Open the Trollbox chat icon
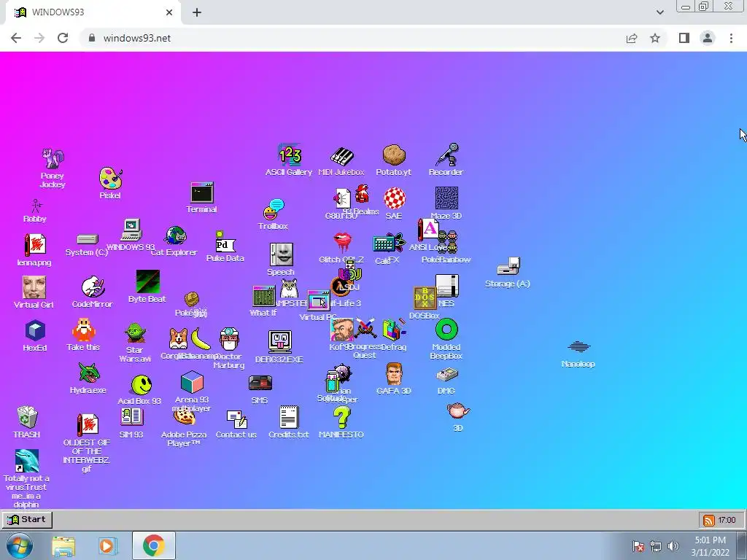This screenshot has width=747, height=560. point(274,209)
